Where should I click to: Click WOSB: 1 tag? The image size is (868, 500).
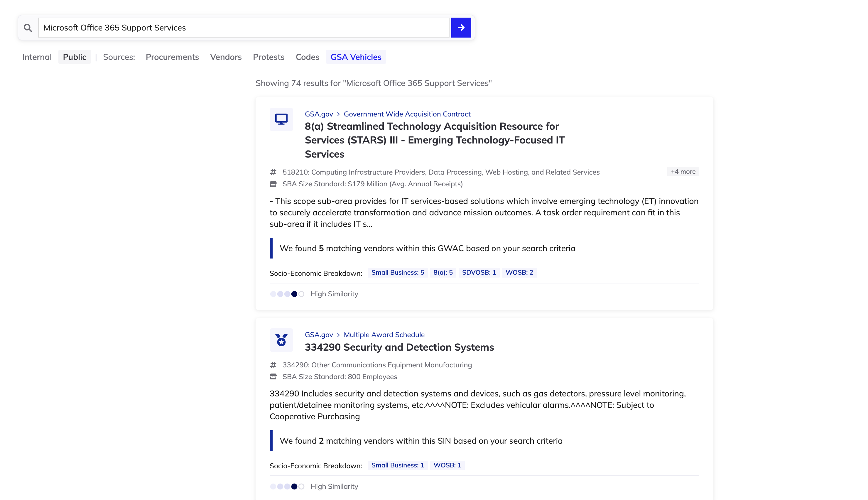[447, 465]
